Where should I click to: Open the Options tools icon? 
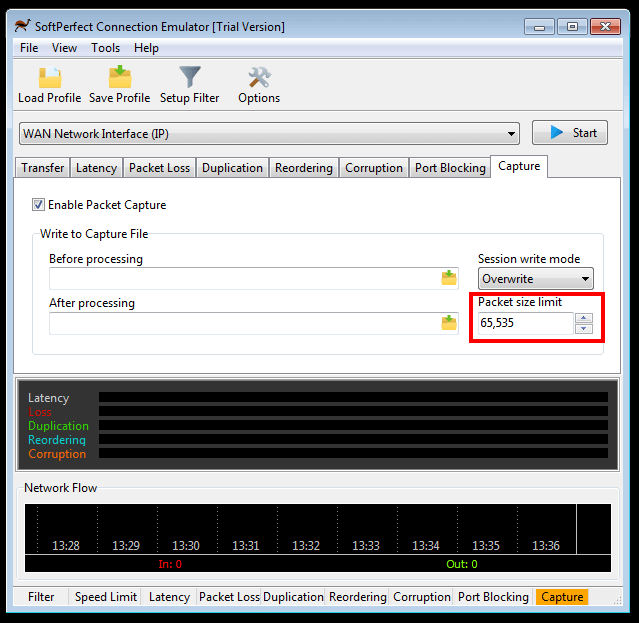pos(259,78)
